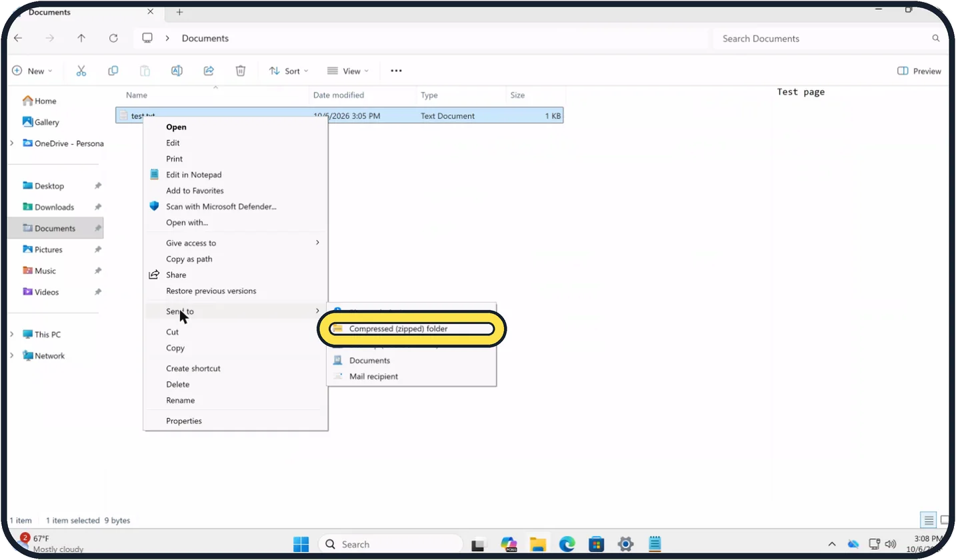Image resolution: width=956 pixels, height=560 pixels.
Task: Open the View dropdown menu
Action: coord(348,71)
